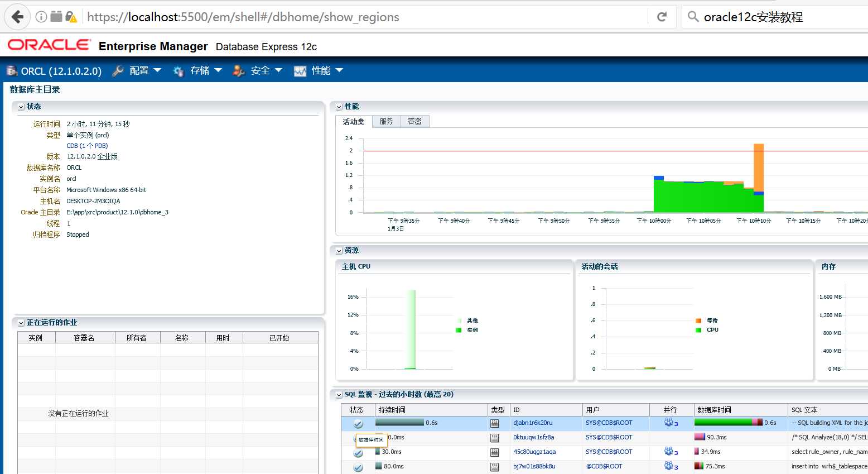Click Stopped archiver status value
The height and width of the screenshot is (474, 868).
[x=78, y=234]
